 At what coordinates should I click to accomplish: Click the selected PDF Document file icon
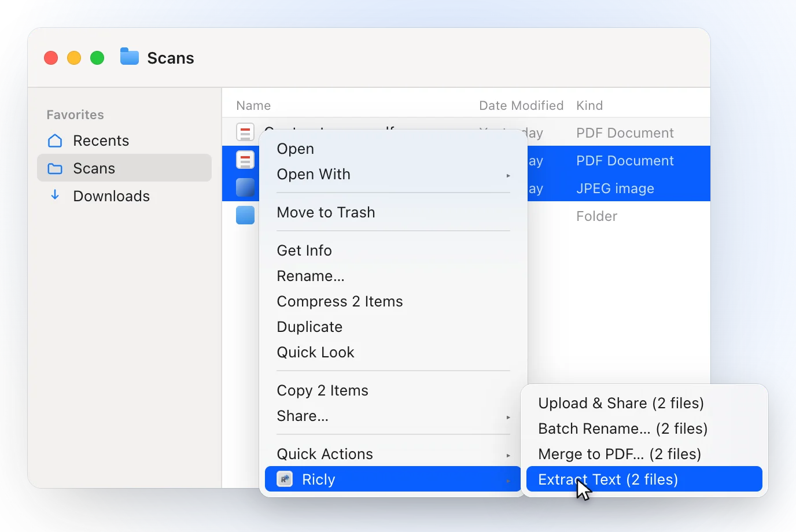tap(245, 160)
